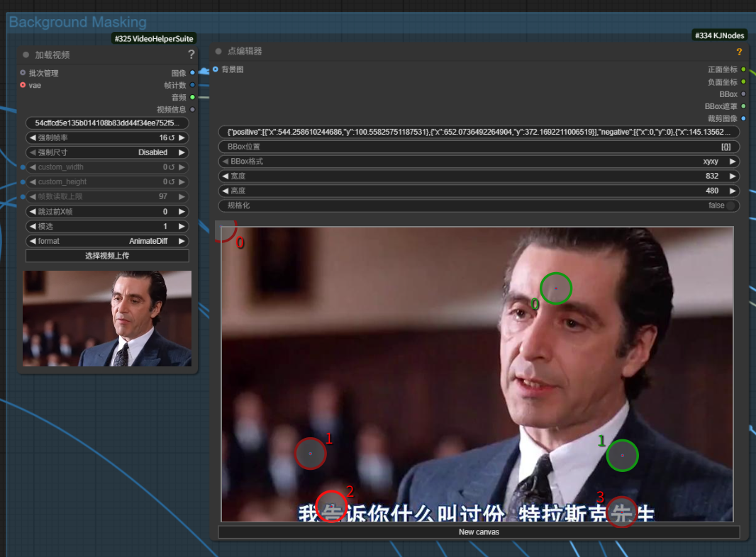Image resolution: width=756 pixels, height=557 pixels.
Task: Increase 高度 value 480
Action: (733, 191)
